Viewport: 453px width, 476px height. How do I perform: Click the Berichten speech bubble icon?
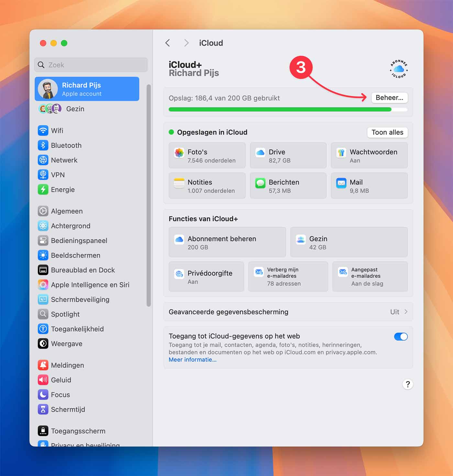pyautogui.click(x=260, y=183)
